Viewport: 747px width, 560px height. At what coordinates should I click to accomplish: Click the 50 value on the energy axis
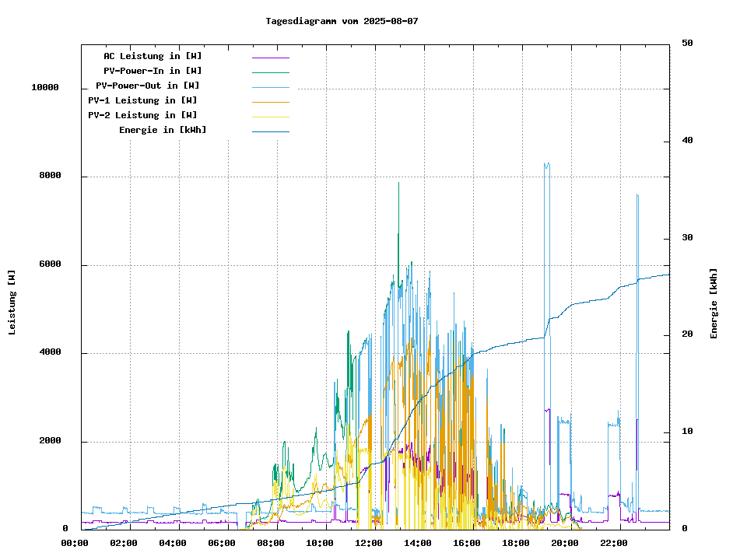pyautogui.click(x=687, y=44)
